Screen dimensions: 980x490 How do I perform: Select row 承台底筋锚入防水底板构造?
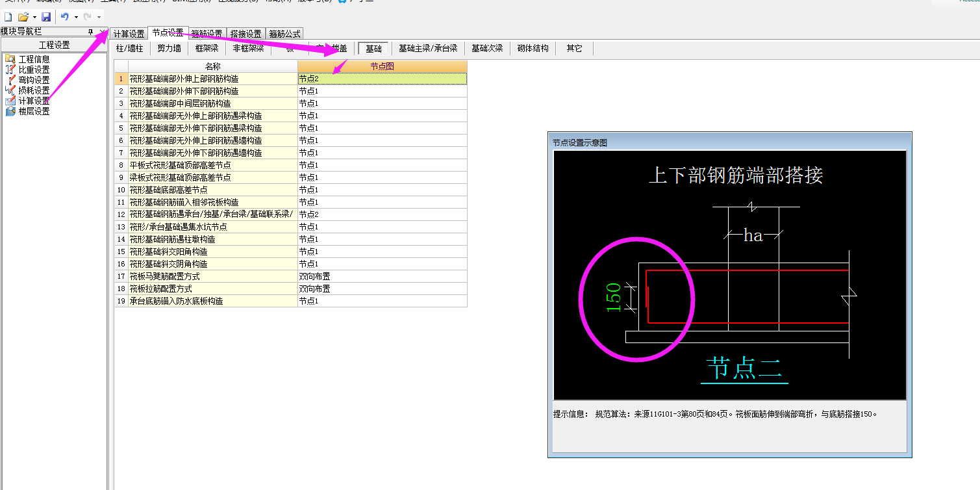(213, 301)
